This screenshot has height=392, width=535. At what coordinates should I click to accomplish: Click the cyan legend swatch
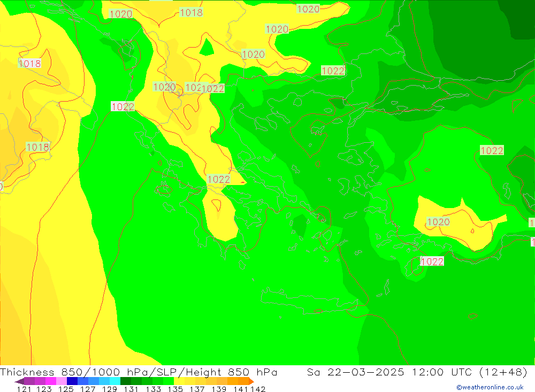[115, 381]
